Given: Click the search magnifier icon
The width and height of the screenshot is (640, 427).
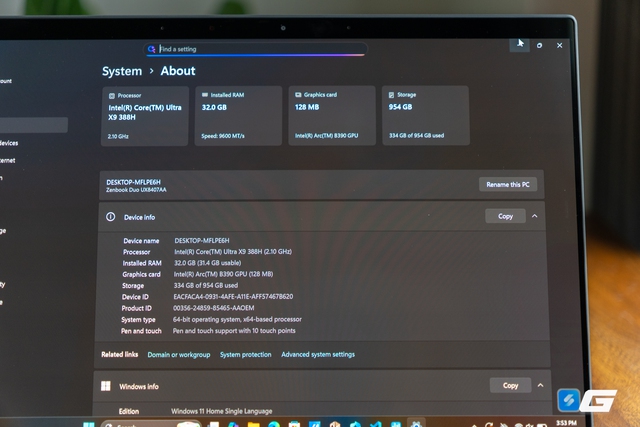Looking at the screenshot, I should click(151, 49).
